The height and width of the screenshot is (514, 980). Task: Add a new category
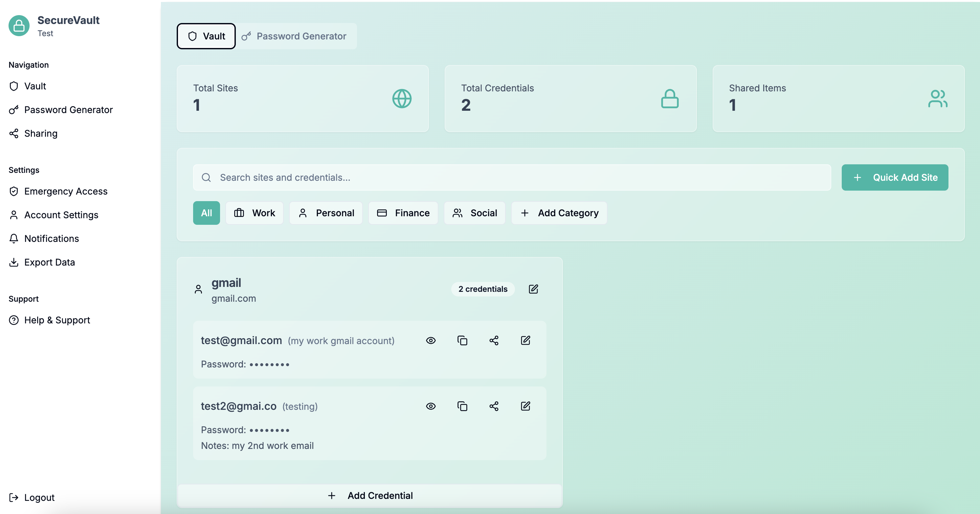click(559, 213)
